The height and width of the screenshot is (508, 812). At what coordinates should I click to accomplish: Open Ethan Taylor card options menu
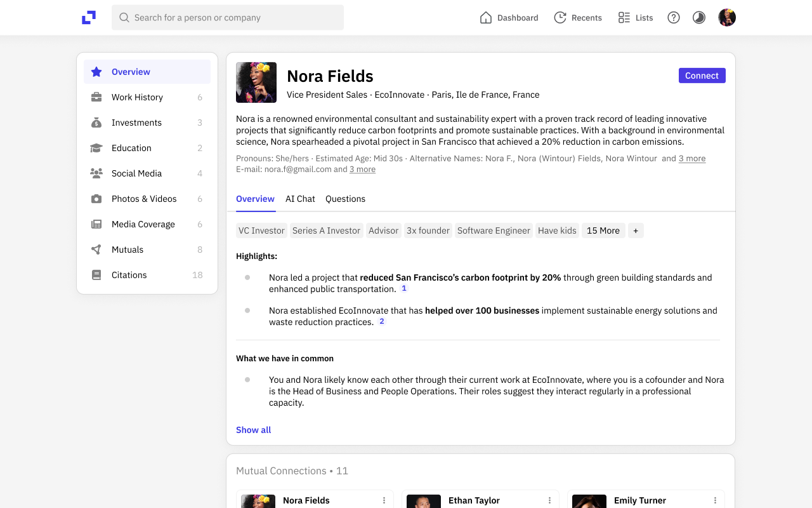click(x=549, y=500)
